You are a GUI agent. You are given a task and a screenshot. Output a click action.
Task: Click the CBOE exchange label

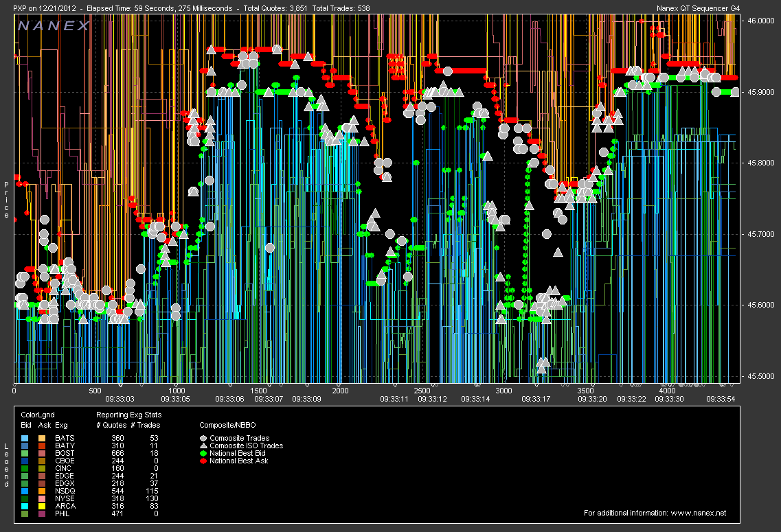click(65, 461)
